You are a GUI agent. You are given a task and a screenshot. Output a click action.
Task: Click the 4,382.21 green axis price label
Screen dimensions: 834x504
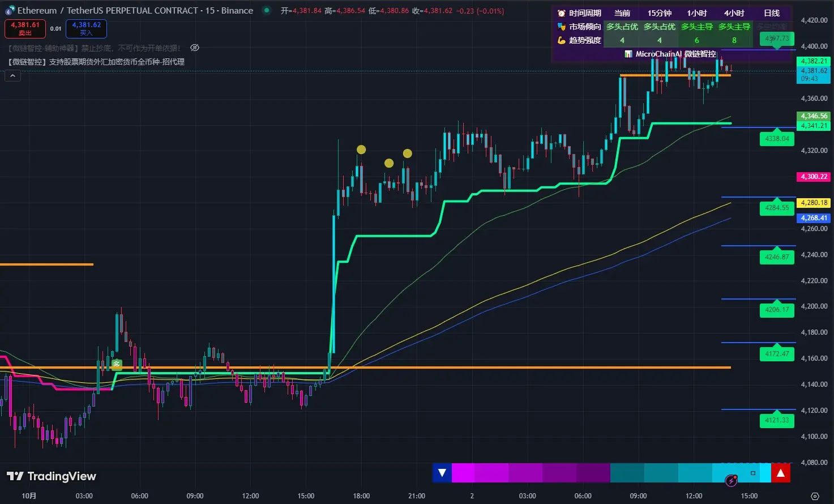(814, 61)
